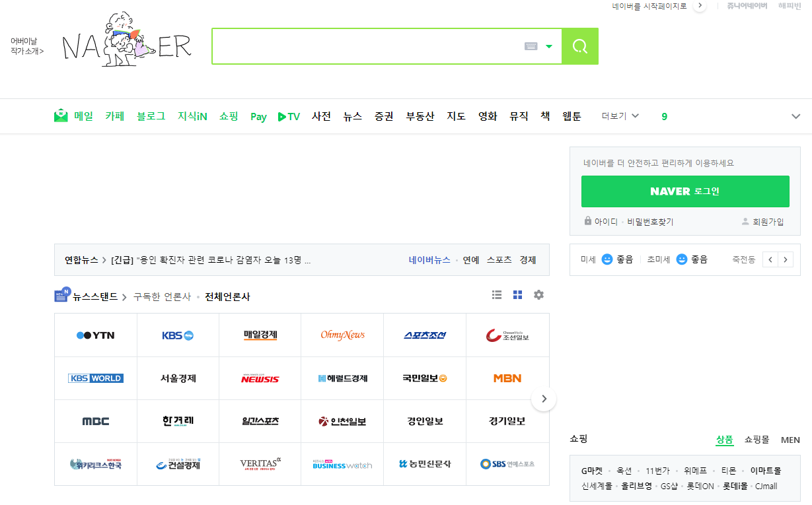The width and height of the screenshot is (812, 505).
Task: Open the 한겨레 publisher logo
Action: coord(178,421)
